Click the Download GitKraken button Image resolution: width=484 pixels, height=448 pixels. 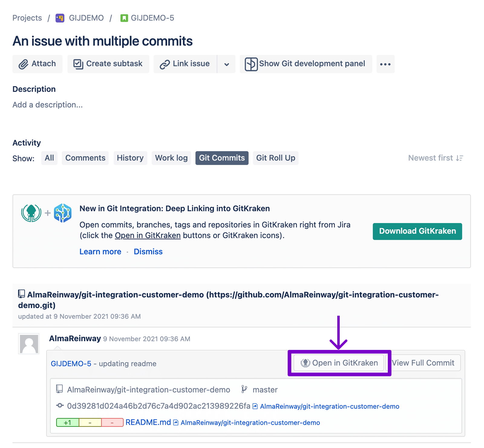click(x=417, y=231)
